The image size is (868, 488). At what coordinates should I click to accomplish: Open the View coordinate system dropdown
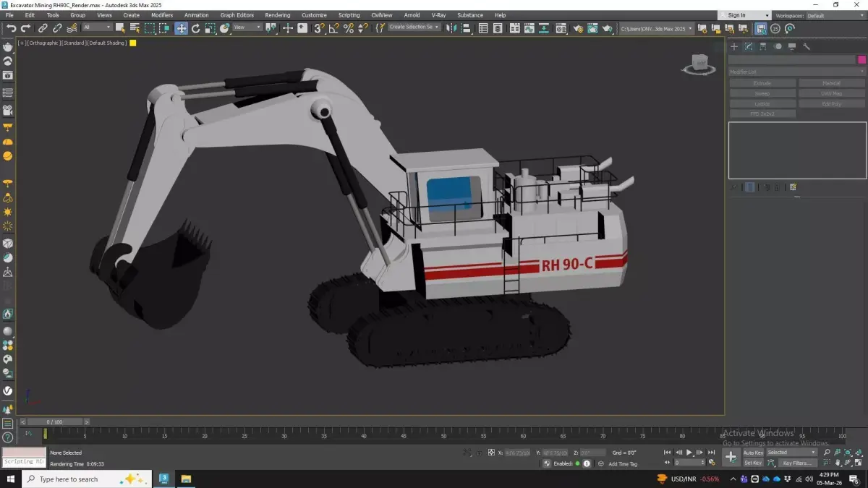(247, 27)
